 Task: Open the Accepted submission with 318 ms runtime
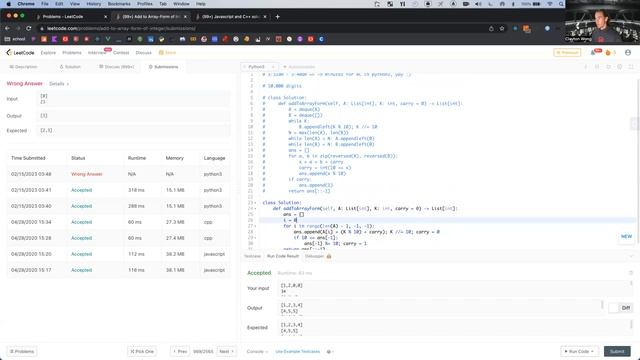81,190
